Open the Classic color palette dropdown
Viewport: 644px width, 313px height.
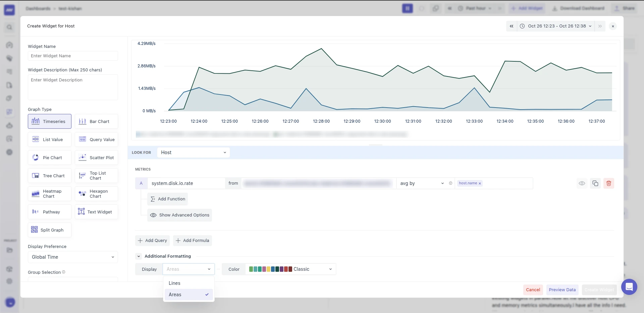click(x=291, y=269)
